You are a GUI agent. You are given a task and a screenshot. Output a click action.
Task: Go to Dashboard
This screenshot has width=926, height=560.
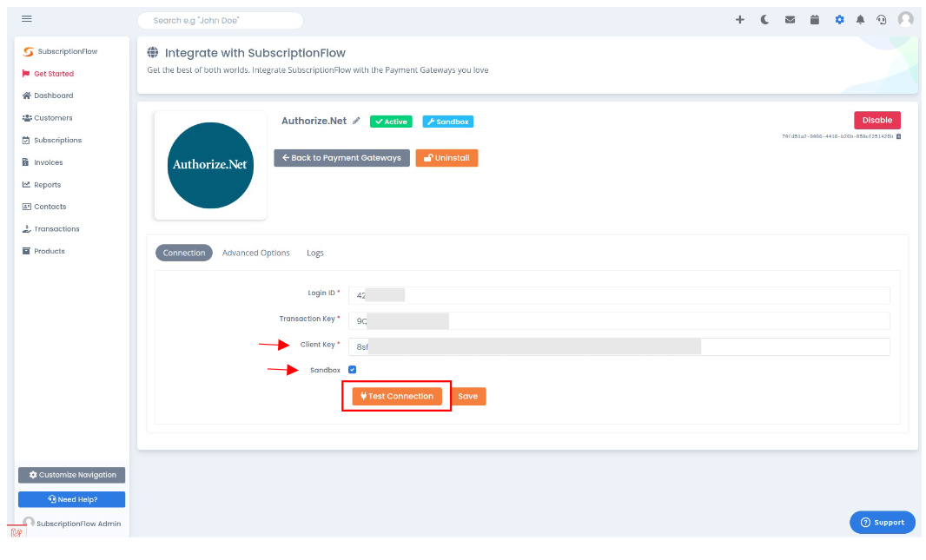tap(48, 96)
